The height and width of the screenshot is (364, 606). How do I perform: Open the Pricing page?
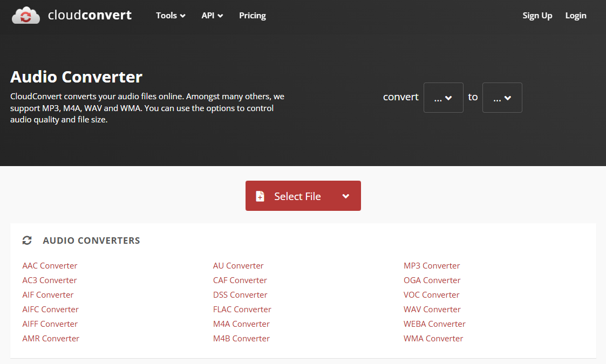click(252, 16)
